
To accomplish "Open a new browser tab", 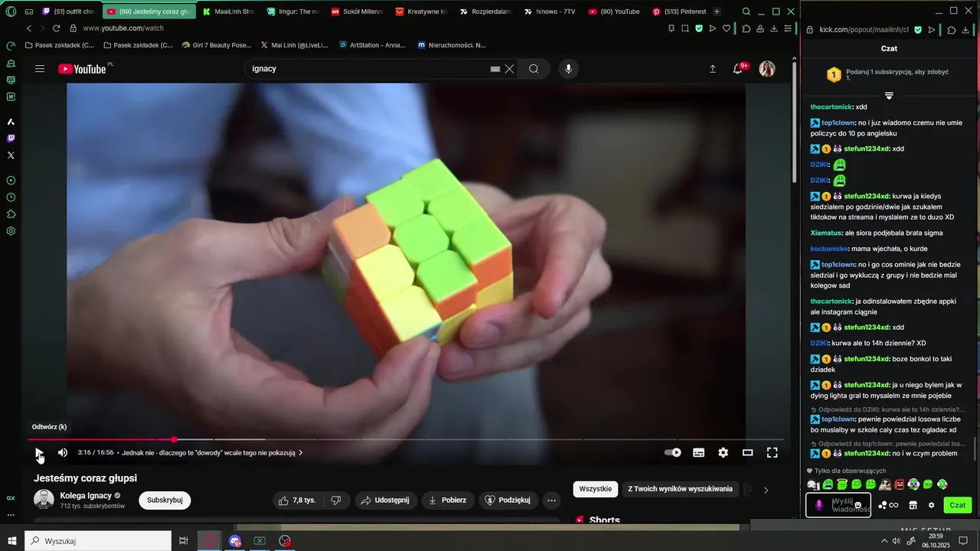I will point(717,11).
